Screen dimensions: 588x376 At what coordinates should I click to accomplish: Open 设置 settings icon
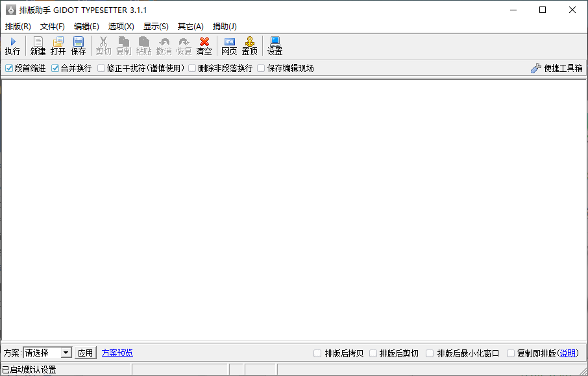275,41
